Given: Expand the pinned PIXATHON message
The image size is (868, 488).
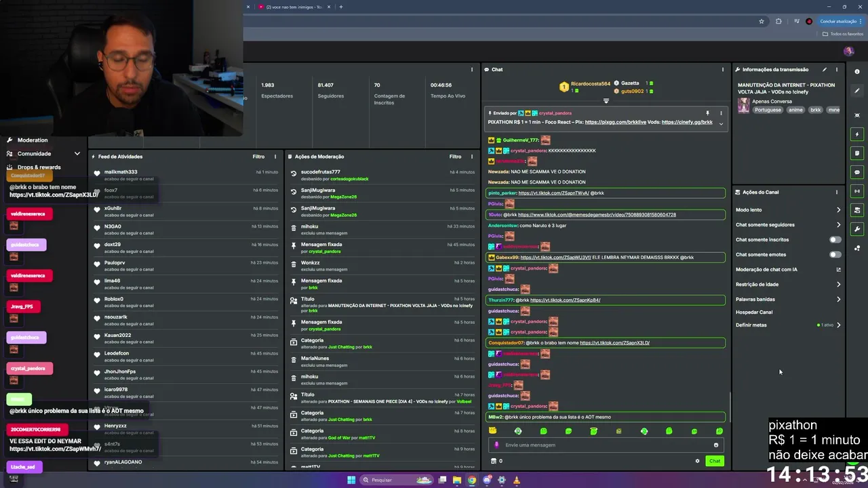Looking at the screenshot, I should (721, 123).
